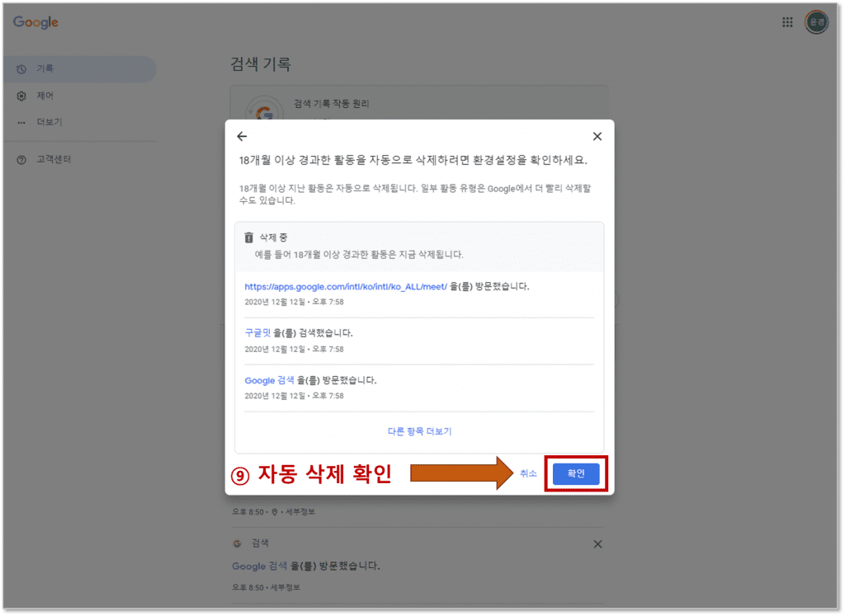Click the timestamp under 구글밋 entry
The image size is (845, 616).
point(295,350)
